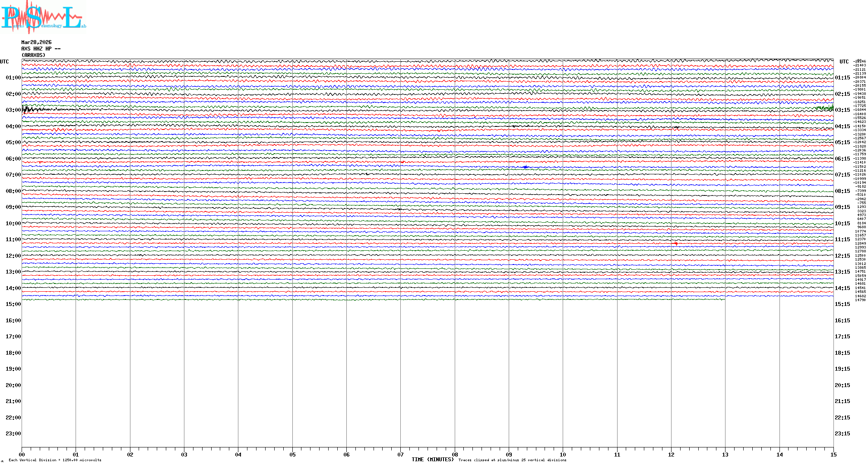This screenshot has width=868, height=466.
Task: Click the left UTC axis label
Action: pyautogui.click(x=4, y=62)
